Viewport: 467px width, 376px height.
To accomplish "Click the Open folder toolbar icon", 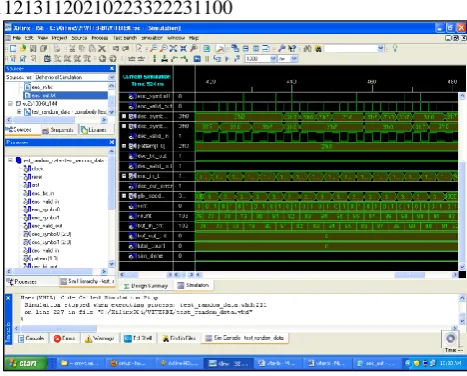I will [x=23, y=49].
